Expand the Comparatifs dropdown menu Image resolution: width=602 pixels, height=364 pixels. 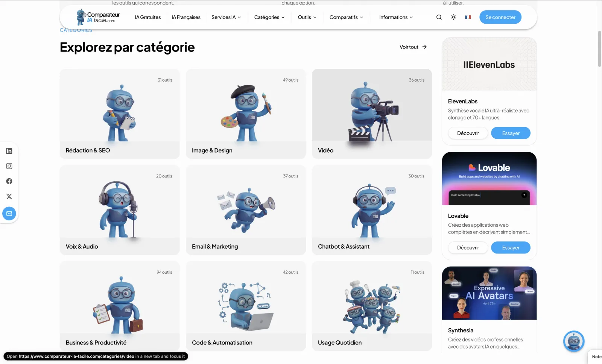[x=346, y=17]
